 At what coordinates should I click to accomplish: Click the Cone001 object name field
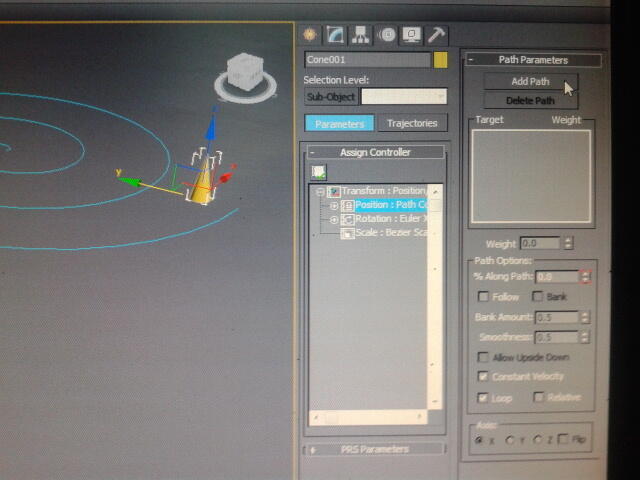point(367,60)
